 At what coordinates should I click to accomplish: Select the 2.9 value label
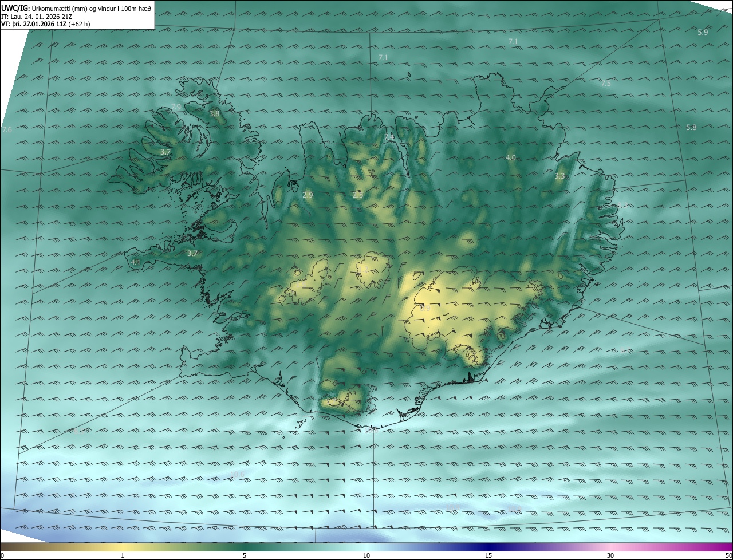tap(308, 195)
